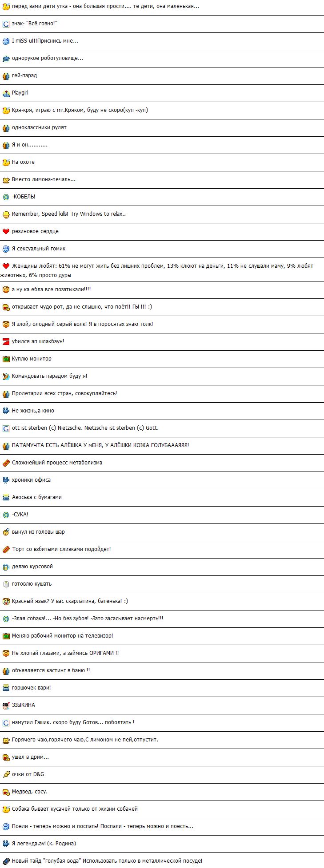This screenshot has height=868, width=324.
Task: Click the status 'очки от D&G'
Action: click(x=28, y=774)
